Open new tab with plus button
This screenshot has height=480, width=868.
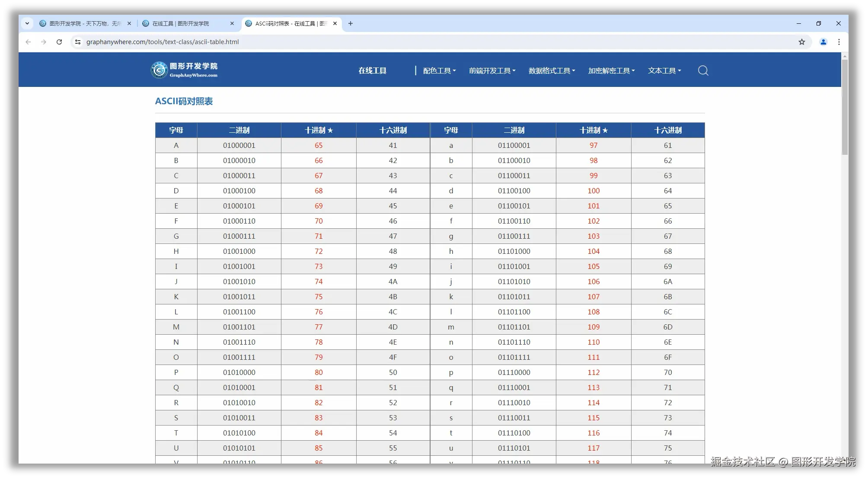(351, 23)
